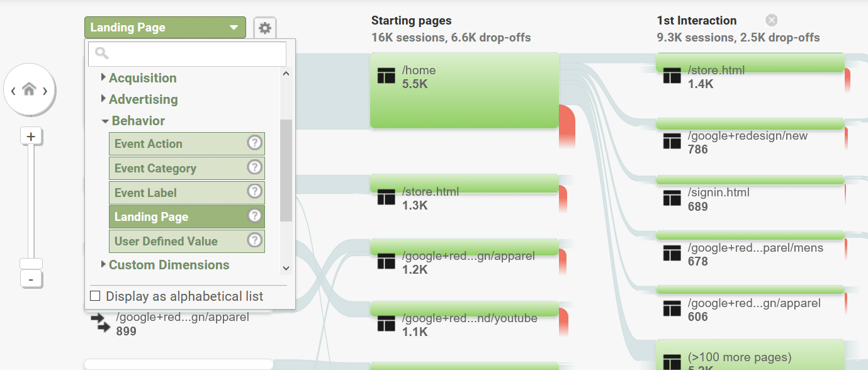Click help icon beside Event Category
Screen dimensions: 868x370
point(254,167)
